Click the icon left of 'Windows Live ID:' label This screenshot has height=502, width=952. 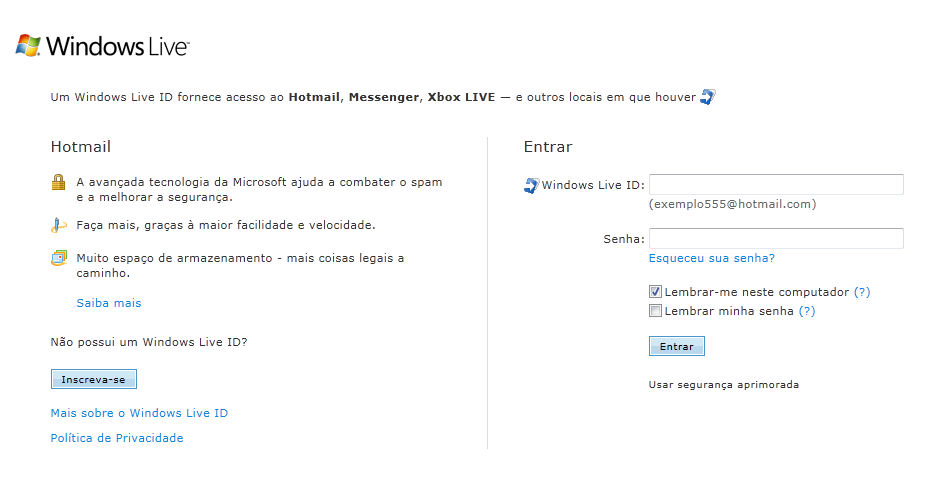(531, 185)
